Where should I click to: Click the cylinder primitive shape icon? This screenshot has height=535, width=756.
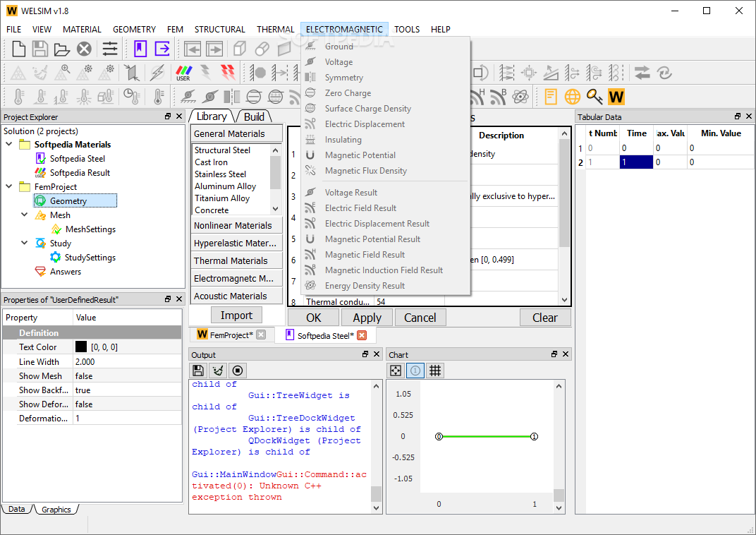point(262,49)
